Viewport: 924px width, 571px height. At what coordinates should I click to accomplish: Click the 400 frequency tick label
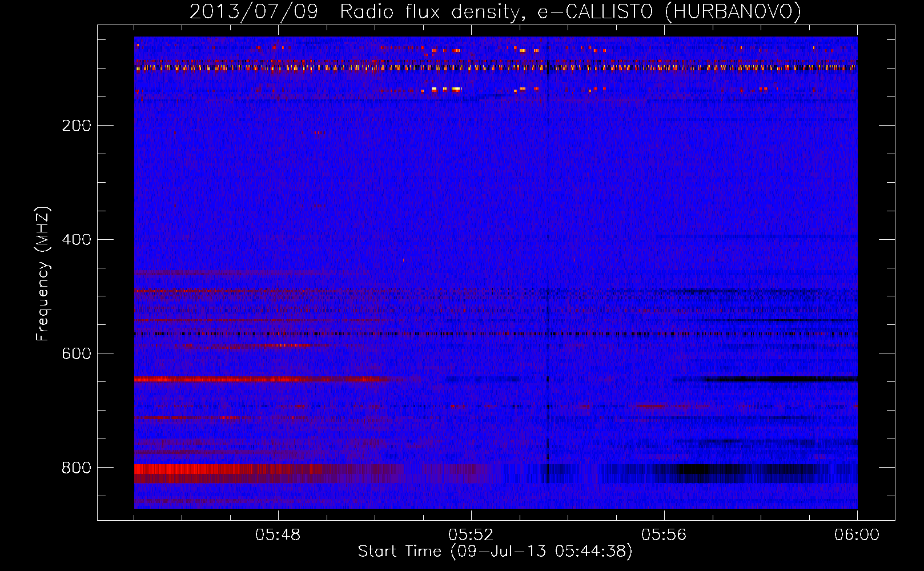pyautogui.click(x=77, y=240)
